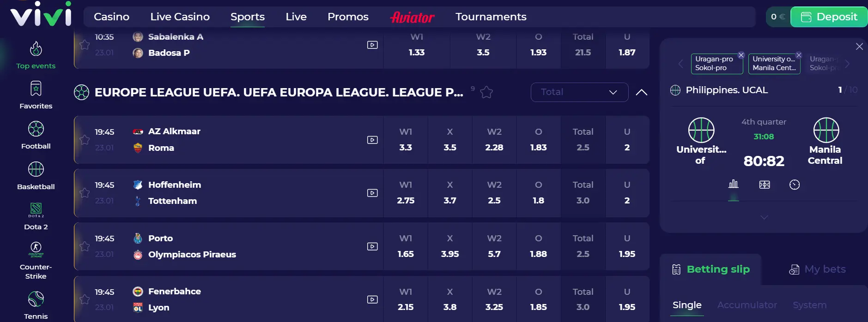Collapse the Europa League section

click(641, 92)
